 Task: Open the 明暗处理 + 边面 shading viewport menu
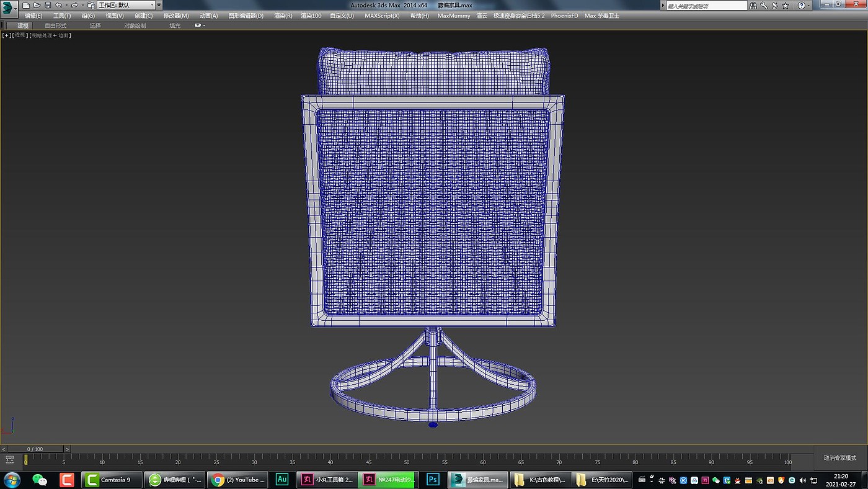point(51,35)
